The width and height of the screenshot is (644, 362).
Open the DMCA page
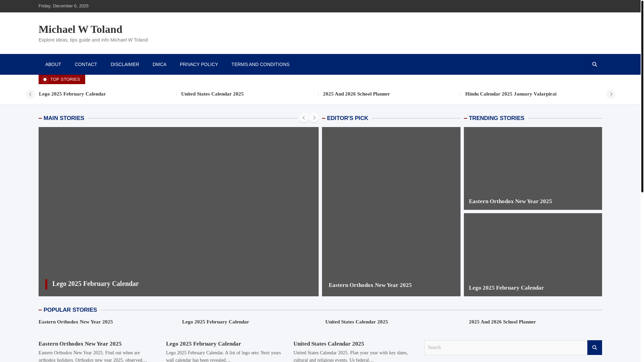click(x=159, y=64)
